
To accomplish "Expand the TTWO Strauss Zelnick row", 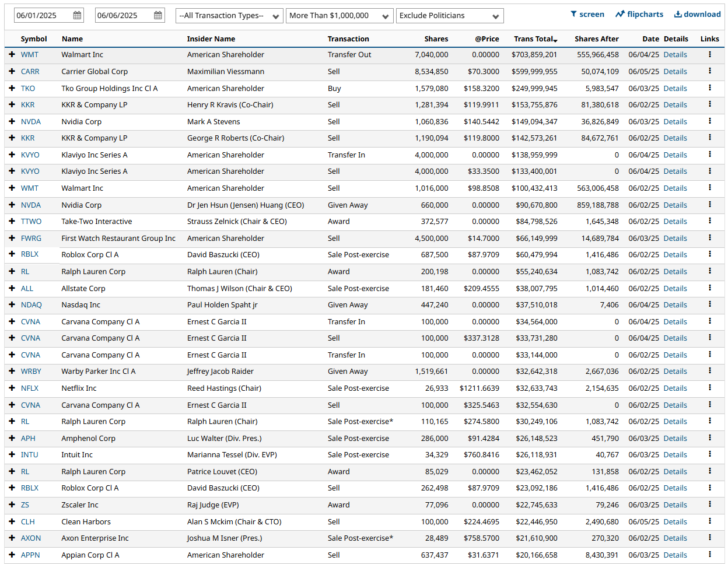I will click(12, 221).
